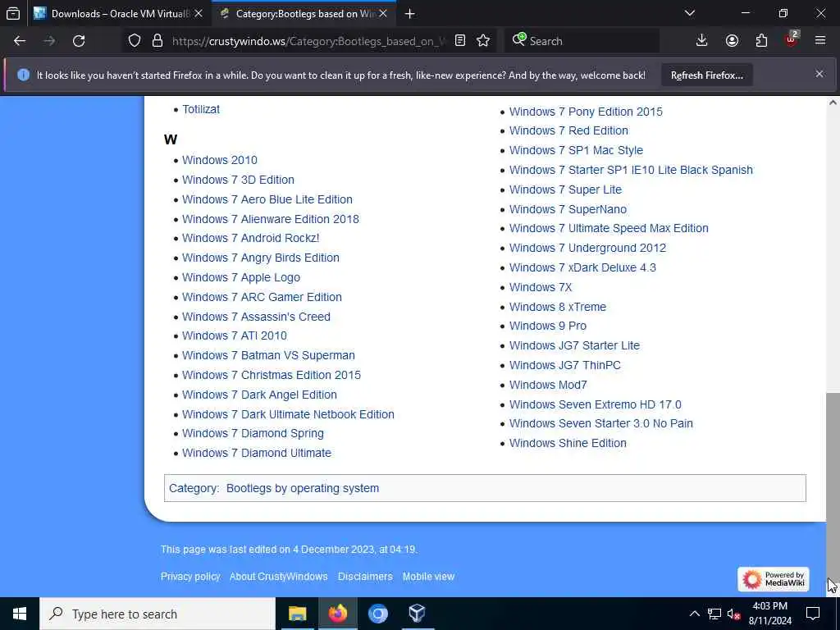Open the Action Center notifications icon
Image resolution: width=840 pixels, height=630 pixels.
pos(813,614)
